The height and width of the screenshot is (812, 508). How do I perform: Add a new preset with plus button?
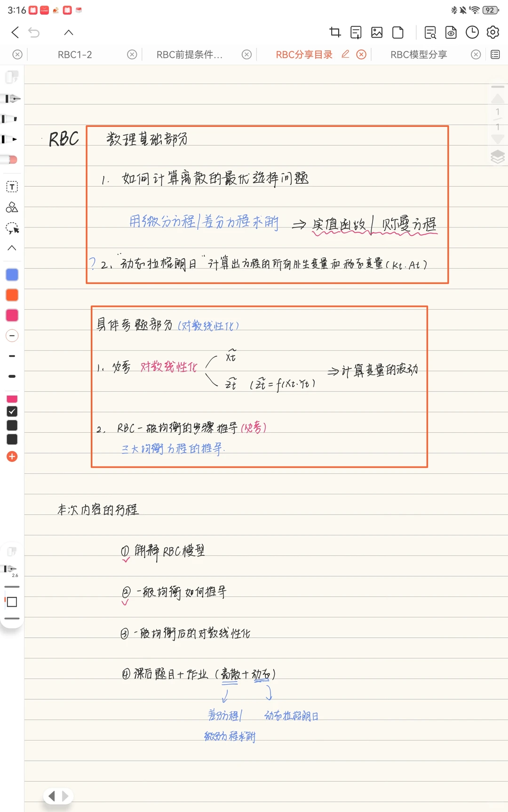12,457
